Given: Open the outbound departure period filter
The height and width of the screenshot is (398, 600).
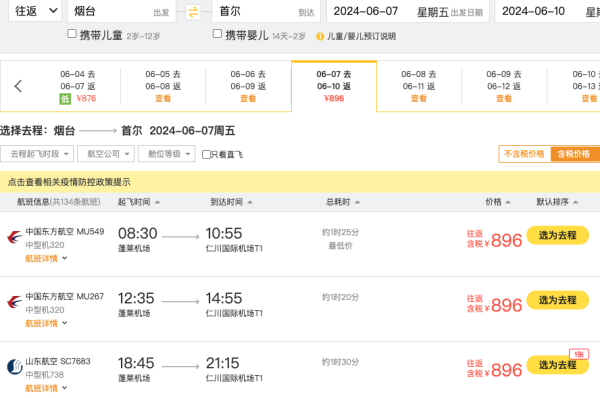Looking at the screenshot, I should point(37,154).
